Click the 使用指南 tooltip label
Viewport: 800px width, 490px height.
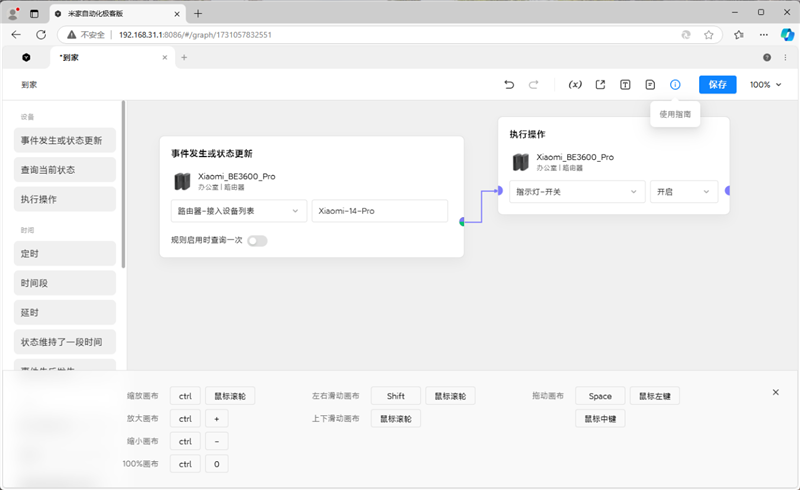click(x=675, y=114)
